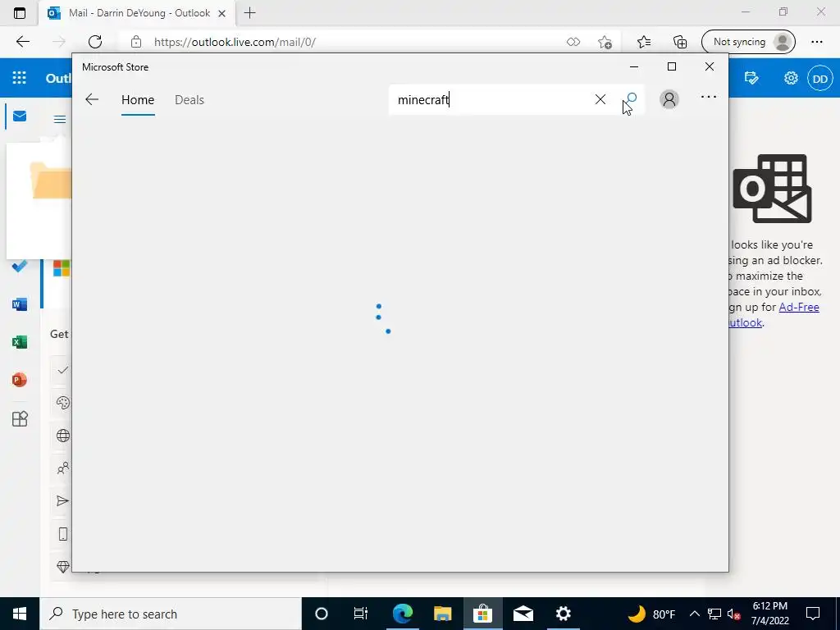Viewport: 840px width, 630px height.
Task: Open File Explorer from taskbar
Action: (x=442, y=614)
